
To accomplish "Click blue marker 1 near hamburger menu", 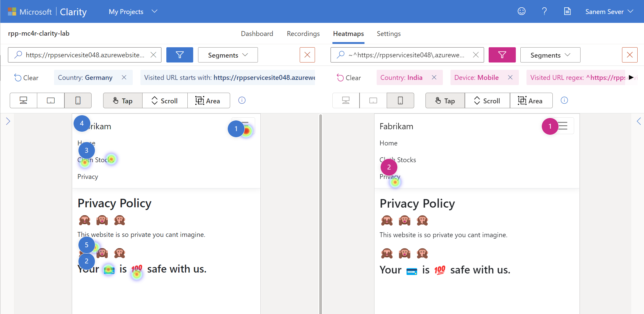I will point(236,129).
